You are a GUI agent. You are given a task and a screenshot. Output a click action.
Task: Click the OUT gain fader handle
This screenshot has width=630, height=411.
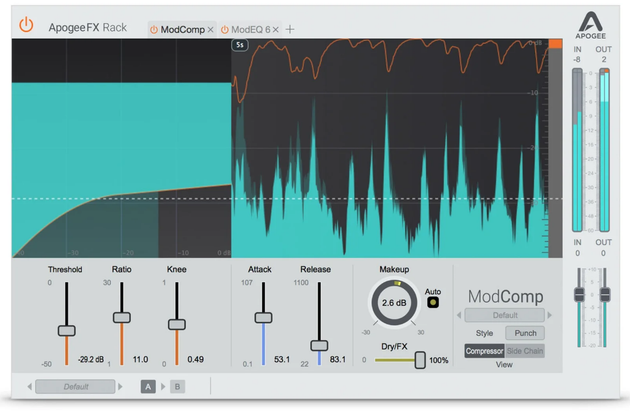tap(605, 294)
